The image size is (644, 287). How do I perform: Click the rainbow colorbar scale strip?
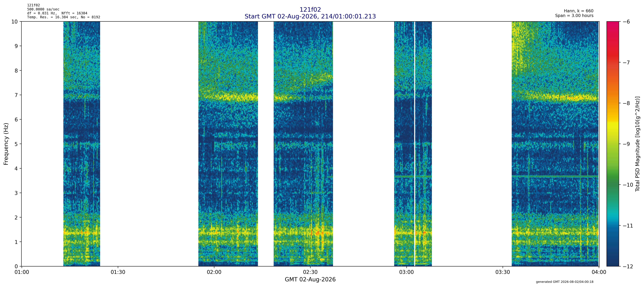[613, 144]
